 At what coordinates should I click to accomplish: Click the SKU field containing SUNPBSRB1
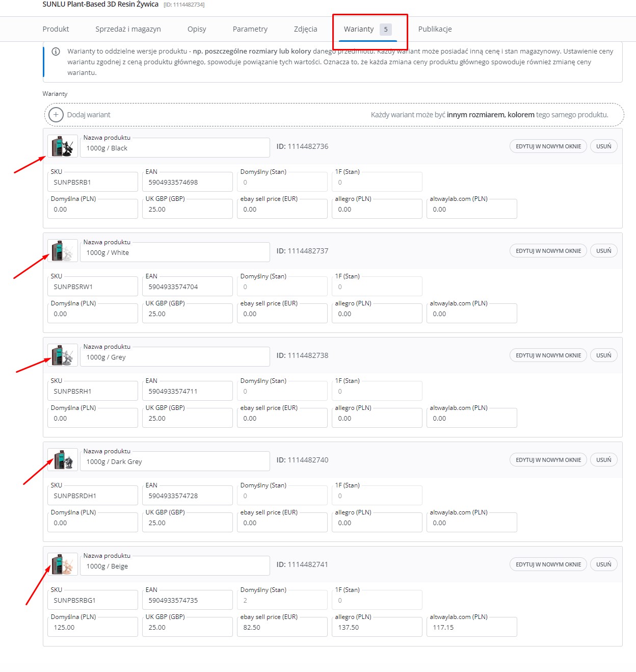pos(93,183)
